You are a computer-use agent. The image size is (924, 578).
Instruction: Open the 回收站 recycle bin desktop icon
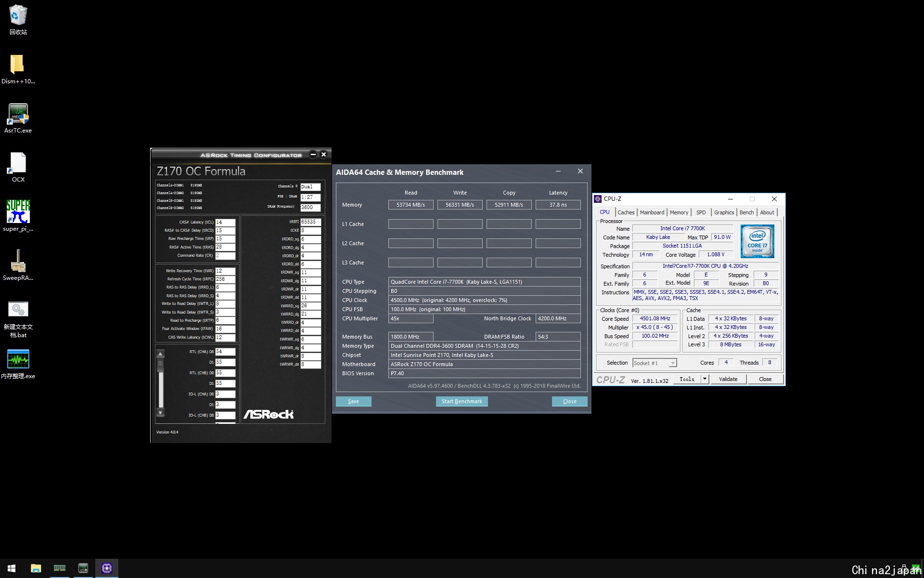click(18, 19)
